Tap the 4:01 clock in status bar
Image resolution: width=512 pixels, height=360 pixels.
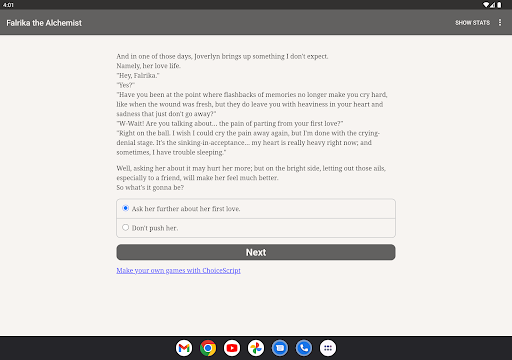(x=8, y=5)
